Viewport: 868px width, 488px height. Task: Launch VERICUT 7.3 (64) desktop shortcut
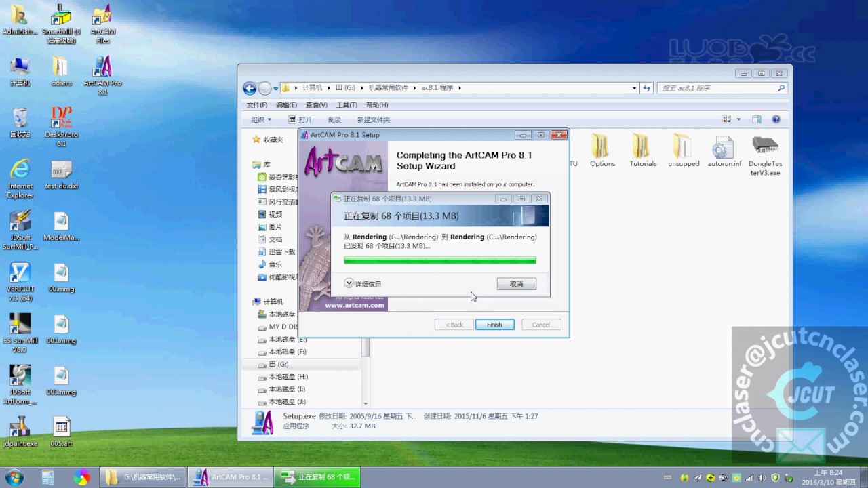(20, 282)
